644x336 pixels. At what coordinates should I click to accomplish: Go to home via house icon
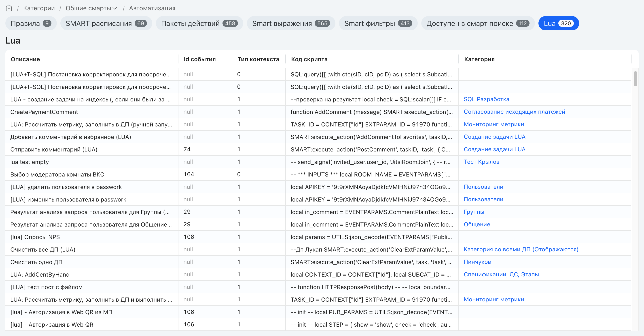pyautogui.click(x=9, y=8)
